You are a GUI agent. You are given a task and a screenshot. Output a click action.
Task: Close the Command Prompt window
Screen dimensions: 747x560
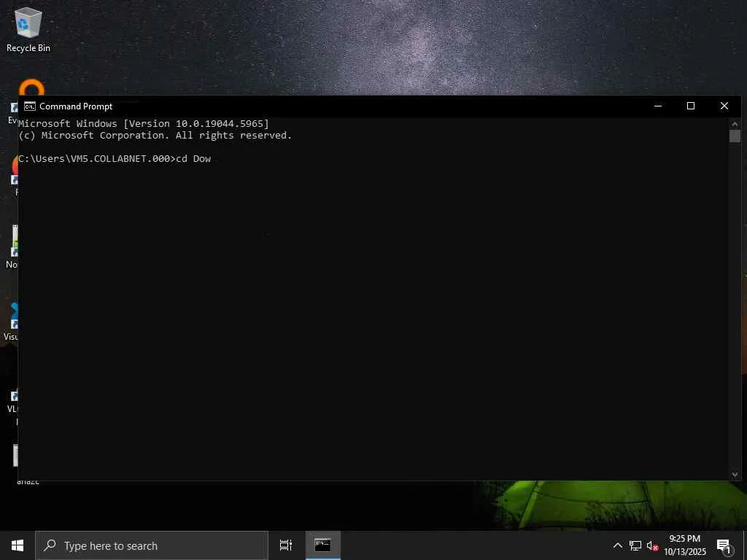pos(724,106)
